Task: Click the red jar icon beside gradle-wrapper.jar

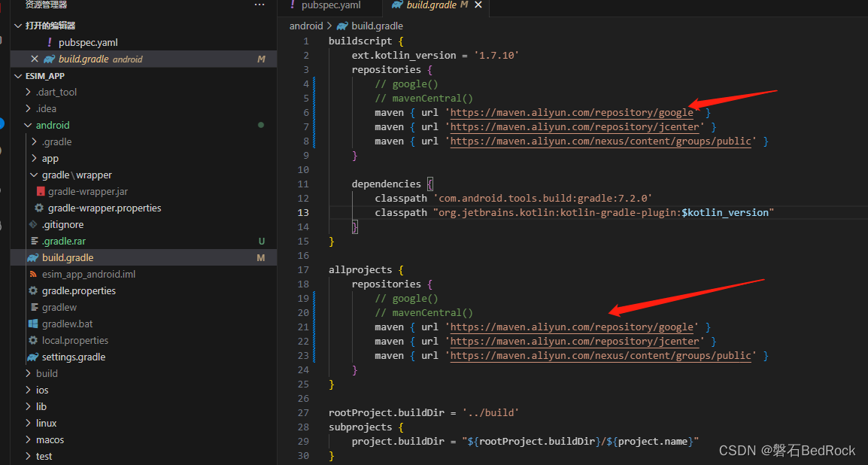Action: [40, 191]
